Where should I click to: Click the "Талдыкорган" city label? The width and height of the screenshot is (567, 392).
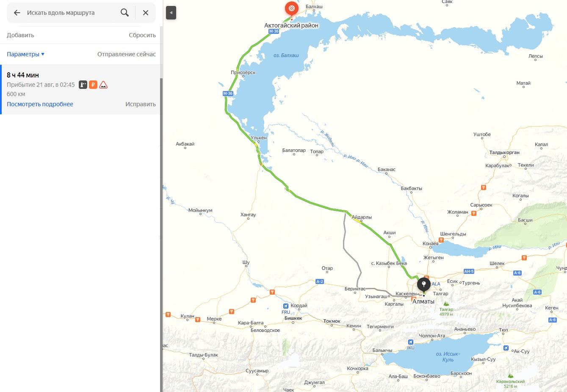click(504, 152)
